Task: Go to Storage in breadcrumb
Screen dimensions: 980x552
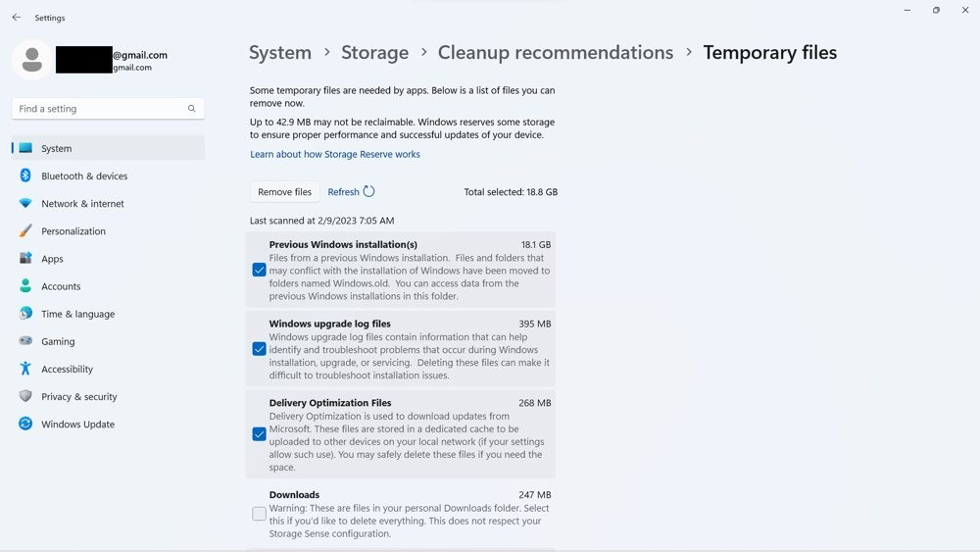Action: (374, 53)
